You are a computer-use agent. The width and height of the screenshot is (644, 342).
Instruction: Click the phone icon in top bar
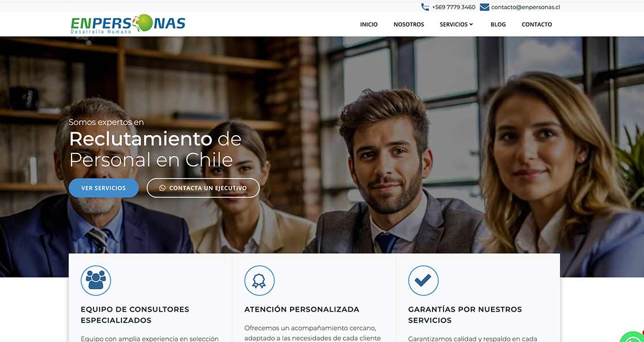[425, 7]
